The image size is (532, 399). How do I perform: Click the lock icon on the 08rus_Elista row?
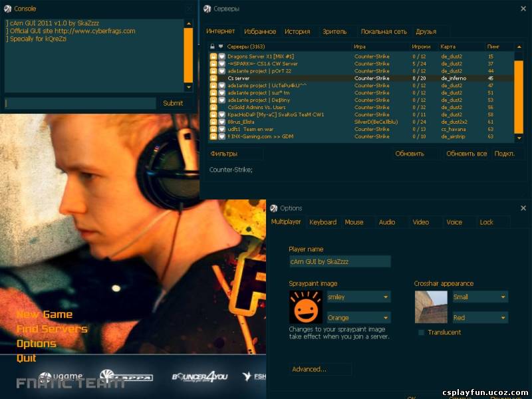[213, 122]
